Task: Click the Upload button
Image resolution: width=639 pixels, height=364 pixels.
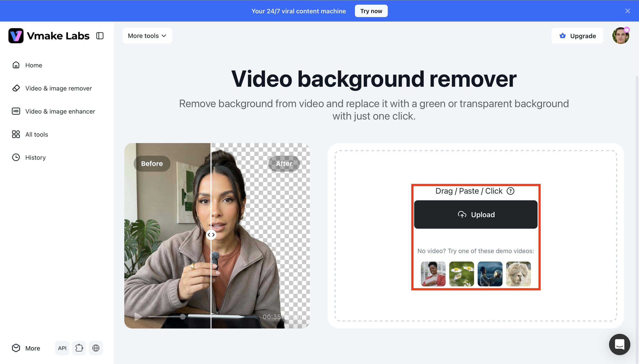Action: click(476, 214)
